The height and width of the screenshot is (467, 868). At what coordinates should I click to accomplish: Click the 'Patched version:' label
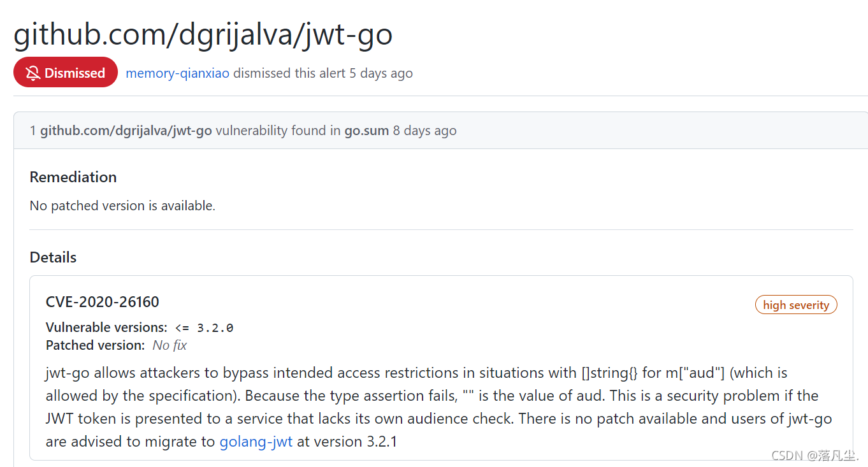pyautogui.click(x=96, y=345)
